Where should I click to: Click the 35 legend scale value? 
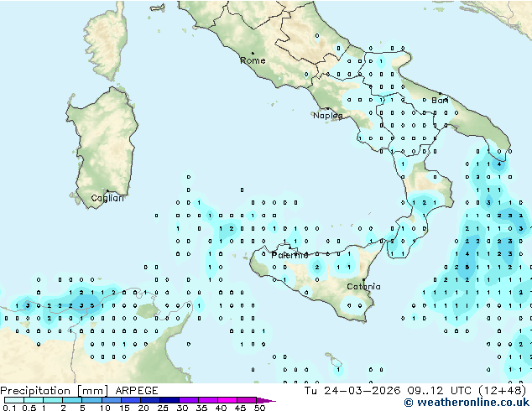pos(201,408)
